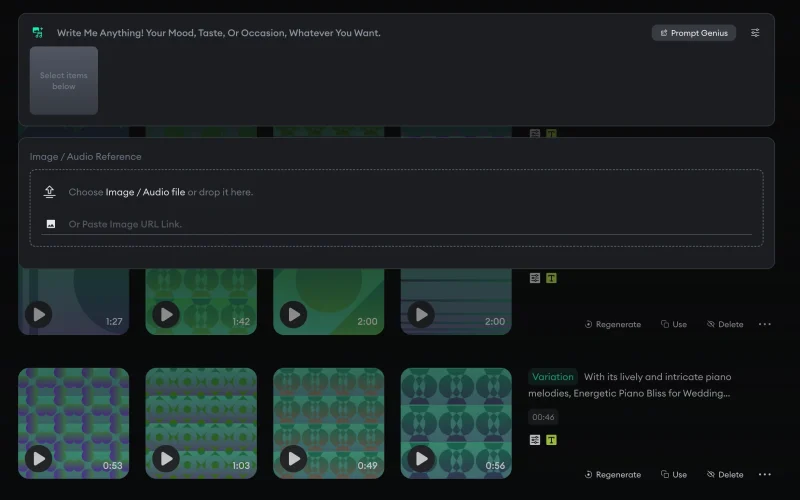The width and height of the screenshot is (800, 500).
Task: Click Delete in the upper track row
Action: pyautogui.click(x=725, y=324)
